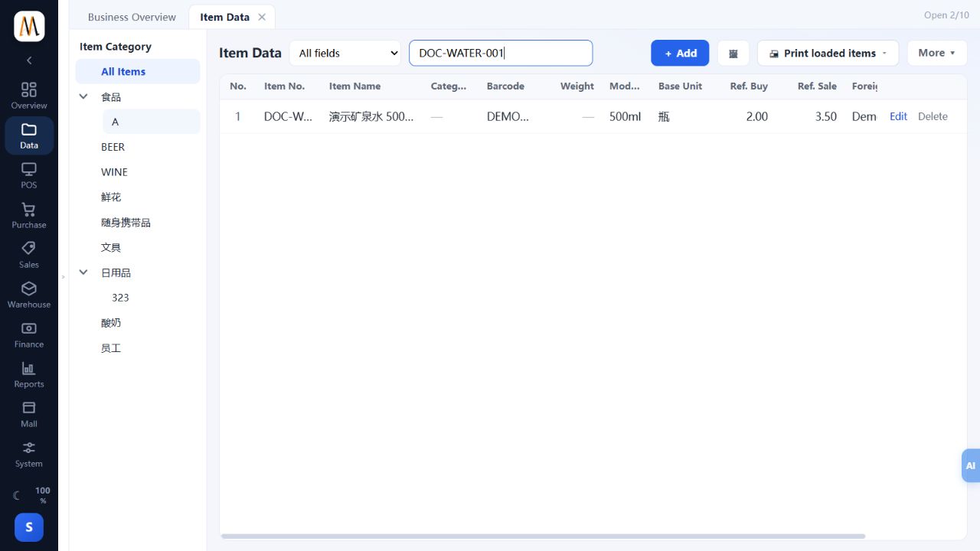Open the Sales module
Viewport: 980px width, 551px height.
point(29,255)
